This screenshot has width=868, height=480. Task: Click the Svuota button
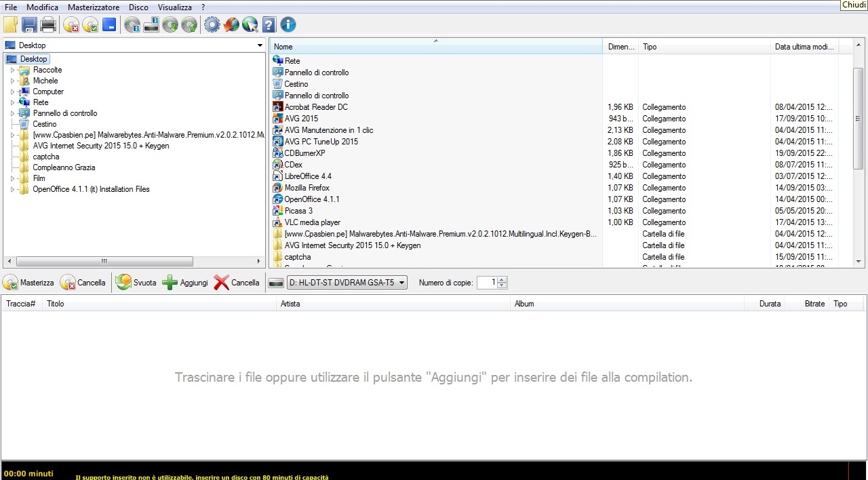pos(136,283)
